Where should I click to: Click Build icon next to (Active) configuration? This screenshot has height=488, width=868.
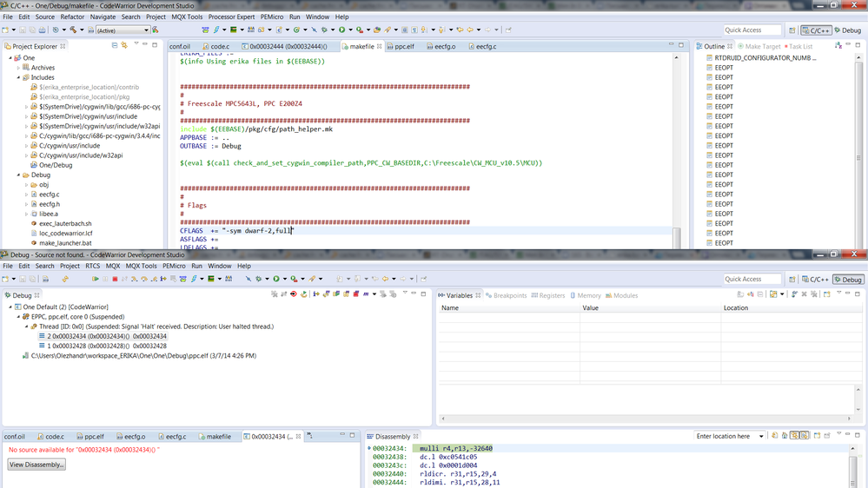(155, 30)
